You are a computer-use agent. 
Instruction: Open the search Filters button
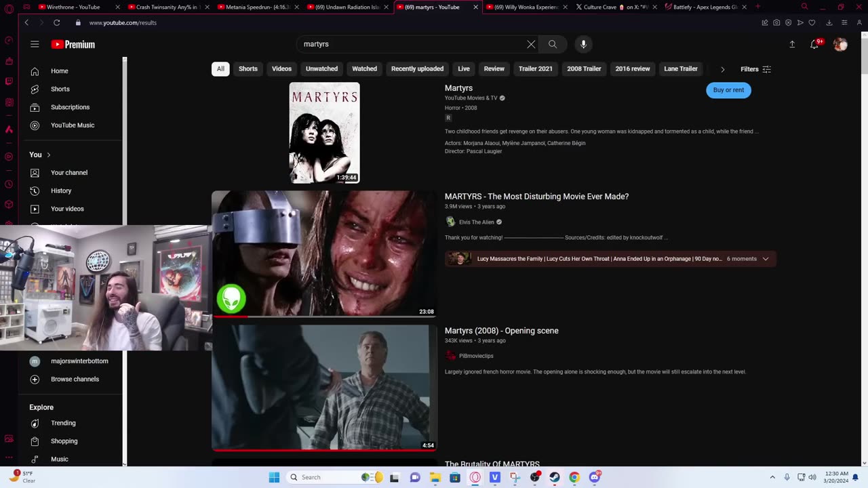(755, 69)
